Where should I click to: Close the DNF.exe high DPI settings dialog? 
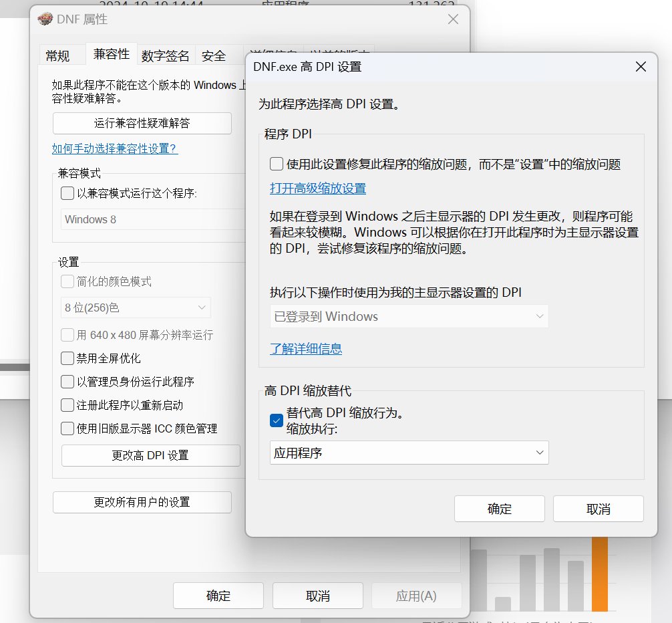[641, 66]
